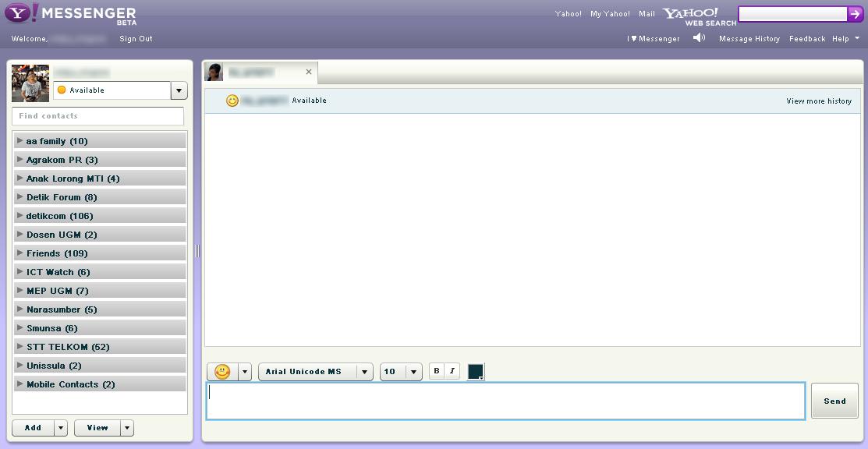Click the Yahoo Messenger logo
Image resolution: width=868 pixels, height=449 pixels.
[x=70, y=14]
